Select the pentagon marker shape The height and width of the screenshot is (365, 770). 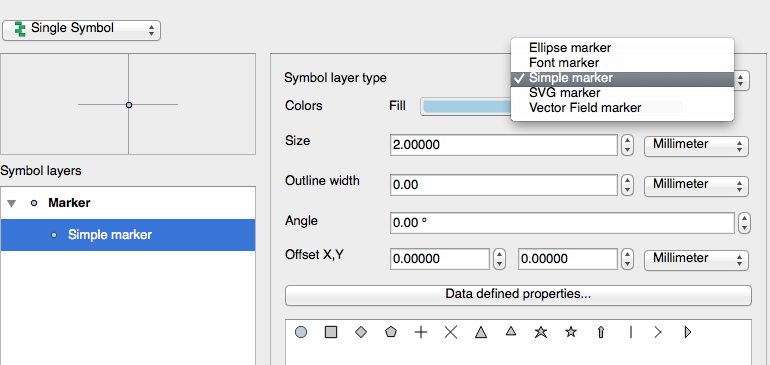[391, 333]
